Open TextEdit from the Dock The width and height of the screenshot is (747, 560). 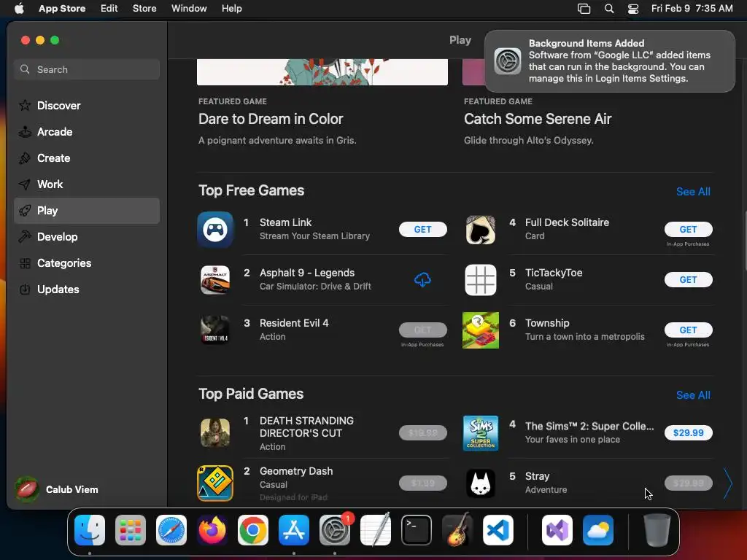coord(376,530)
